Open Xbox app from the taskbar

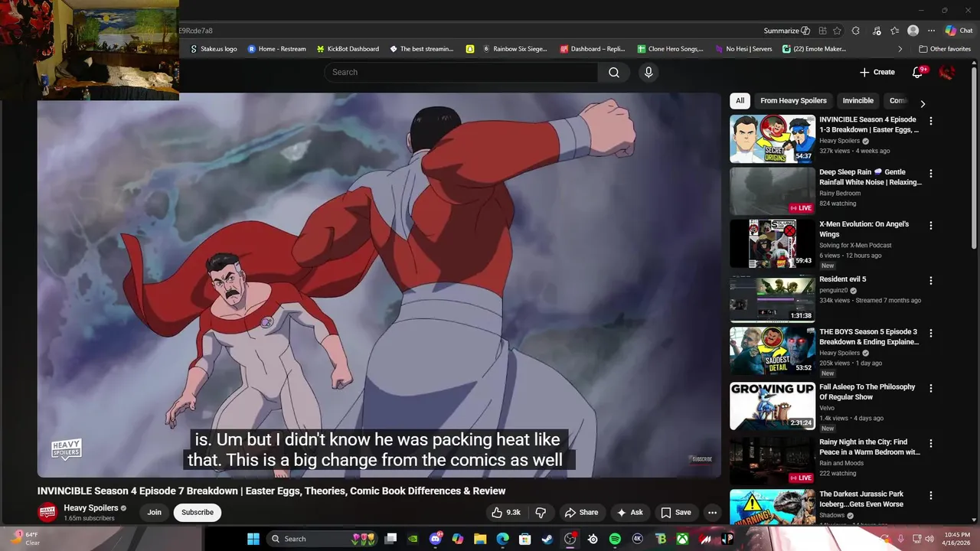coord(682,539)
